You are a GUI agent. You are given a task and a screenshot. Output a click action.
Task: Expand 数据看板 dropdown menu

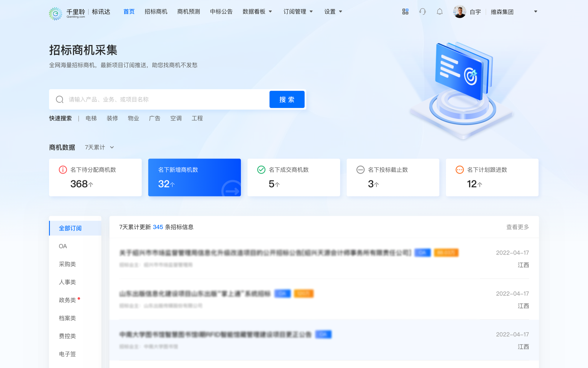click(x=257, y=11)
